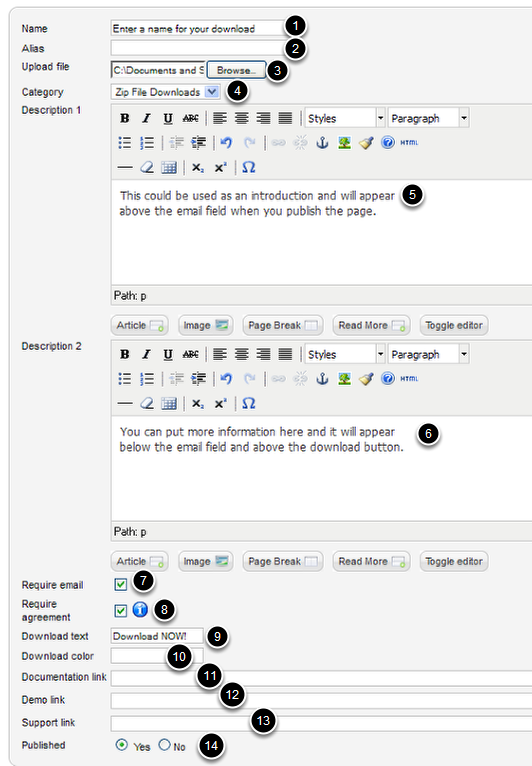Viewport: 532px width, 766px height.
Task: Toggle the Require email checkbox
Action: (121, 584)
